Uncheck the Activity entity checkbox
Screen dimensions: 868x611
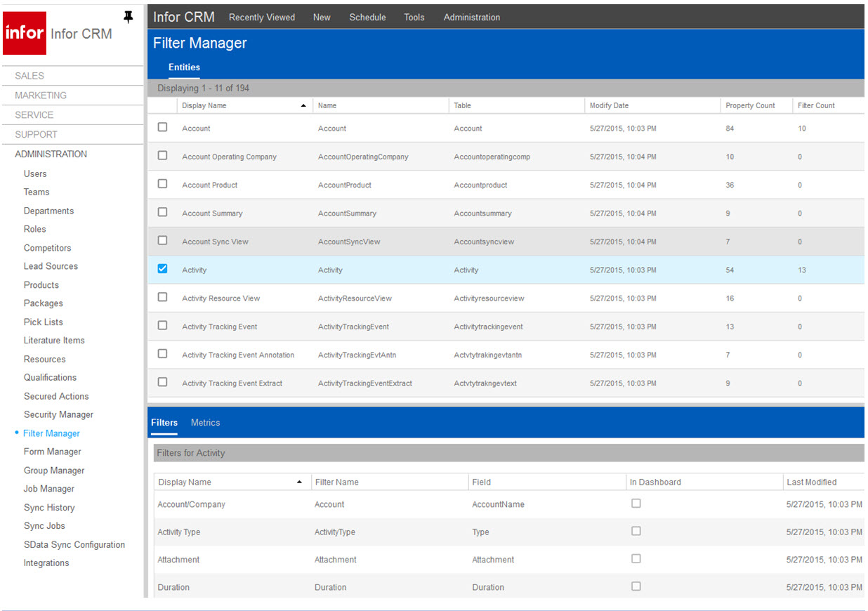tap(162, 269)
